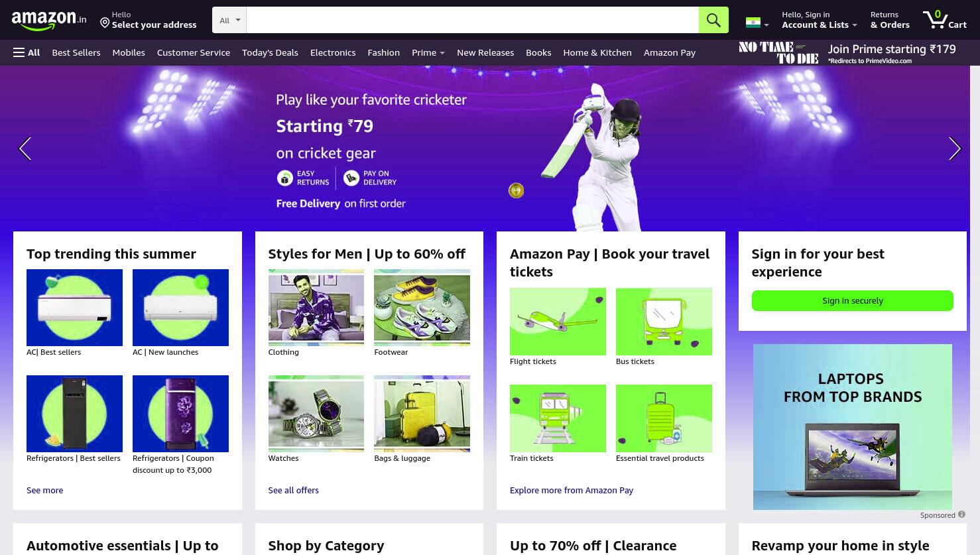Click Flight tickets airplane icon
The image size is (980, 555).
(x=558, y=322)
